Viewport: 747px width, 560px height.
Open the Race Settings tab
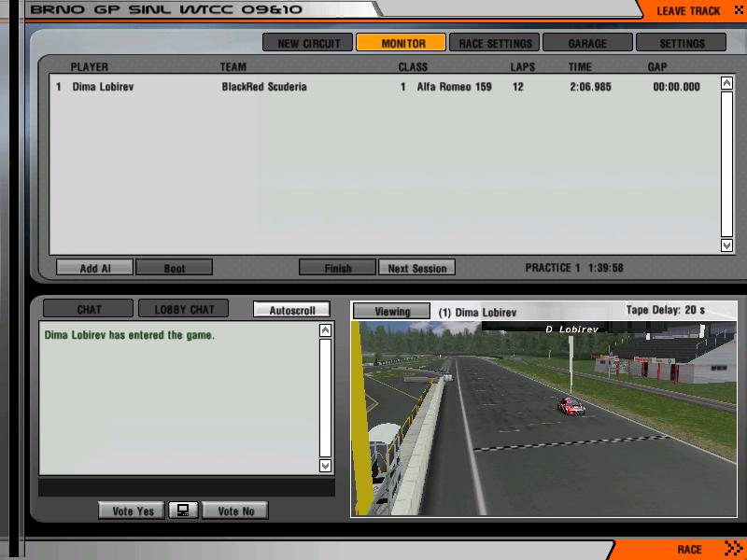[x=495, y=43]
